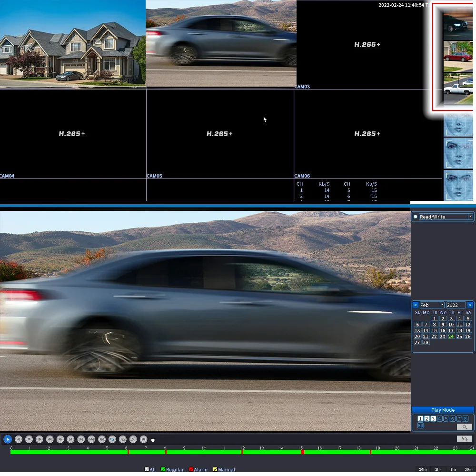Viewport: 476px width, 476px height.
Task: Click the 2022 year field
Action: point(456,305)
